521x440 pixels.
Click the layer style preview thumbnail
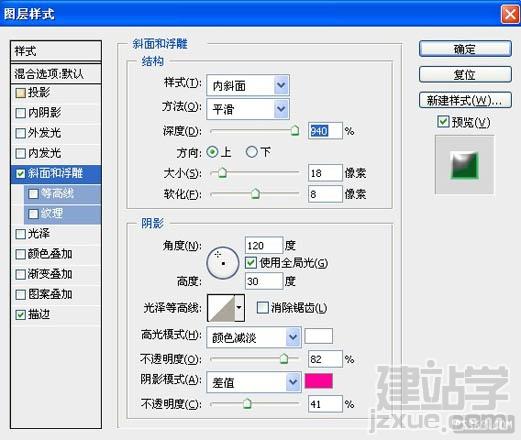(464, 165)
